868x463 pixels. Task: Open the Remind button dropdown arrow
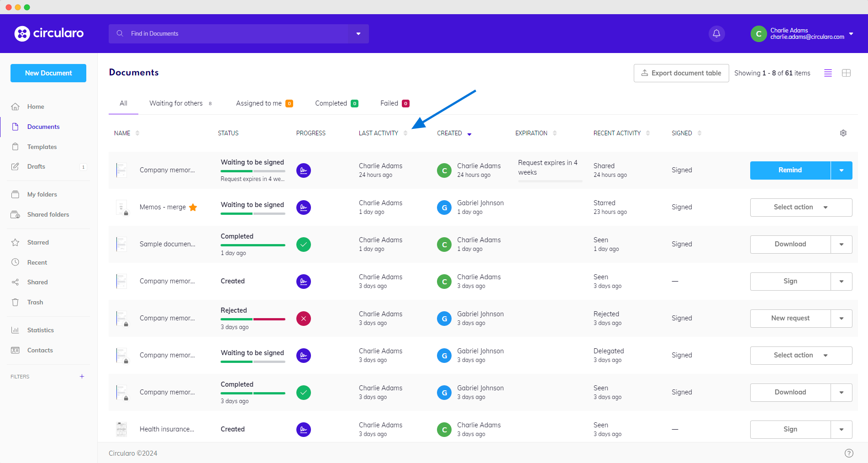[x=842, y=170]
